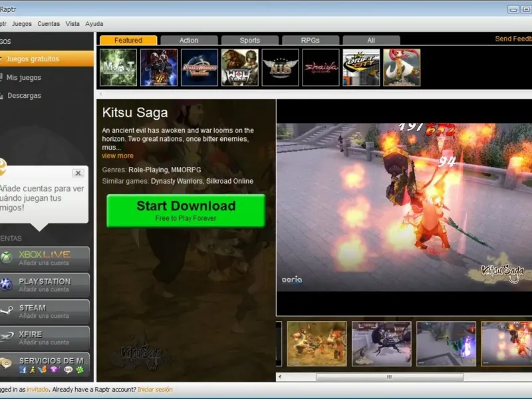532x399 pixels.
Task: Open the Dynasty Warriors Online icon
Action: [x=199, y=67]
